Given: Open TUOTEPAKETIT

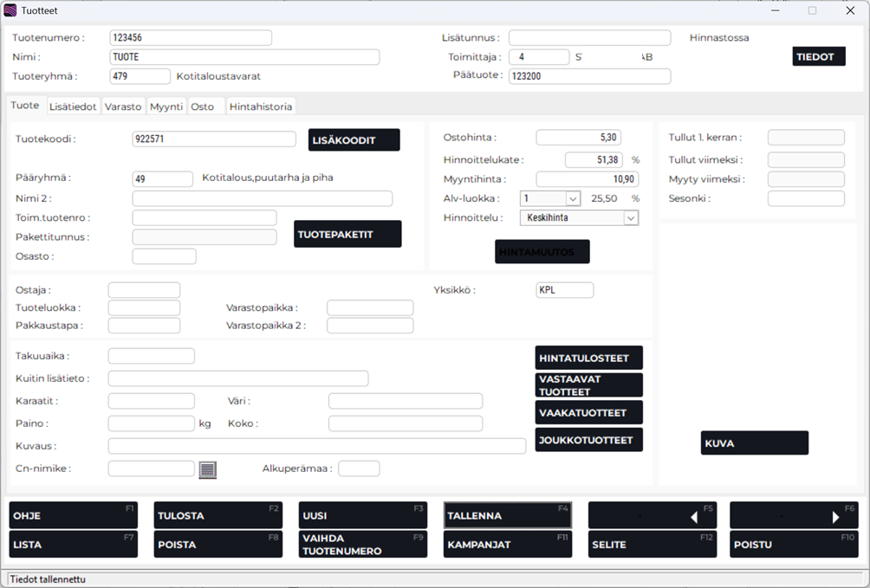Looking at the screenshot, I should pos(347,235).
